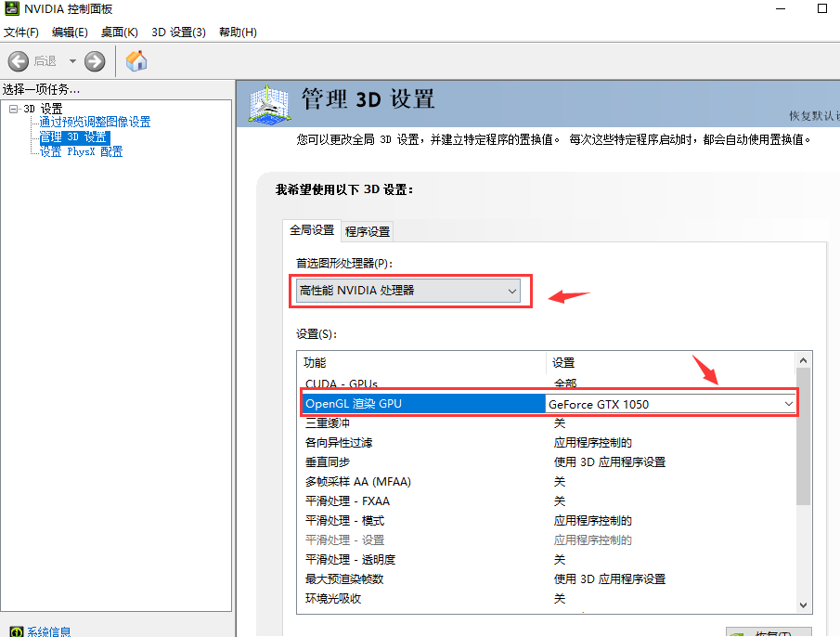This screenshot has width=840, height=637.
Task: Click the Back arrow icon
Action: 19,61
